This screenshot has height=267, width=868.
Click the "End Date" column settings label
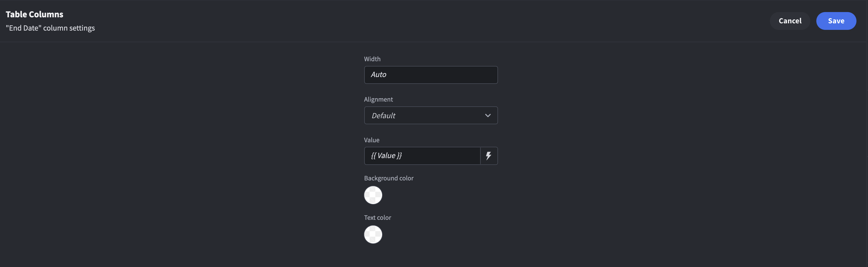point(50,28)
